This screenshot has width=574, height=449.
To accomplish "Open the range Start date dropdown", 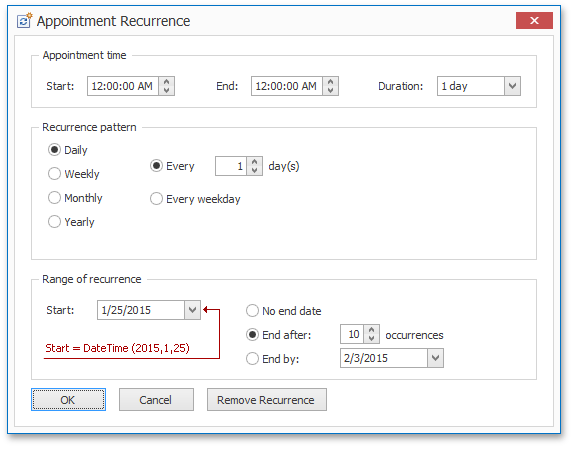I will pos(193,310).
